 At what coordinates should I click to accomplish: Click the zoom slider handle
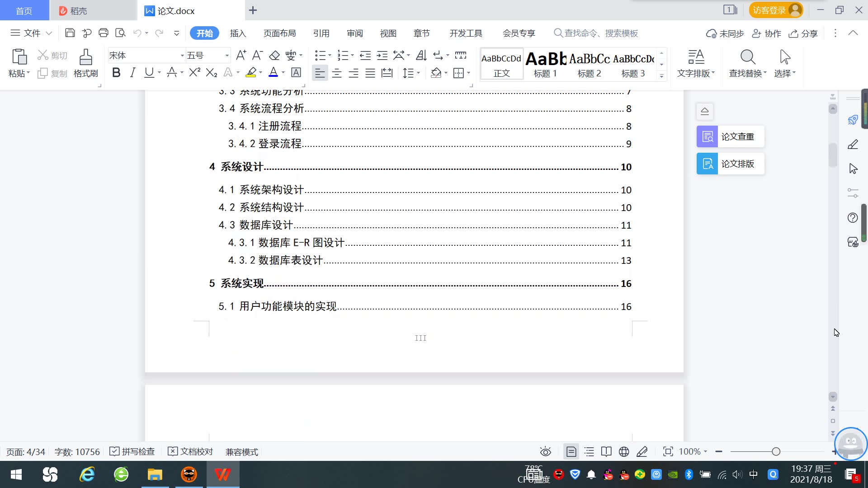click(776, 451)
